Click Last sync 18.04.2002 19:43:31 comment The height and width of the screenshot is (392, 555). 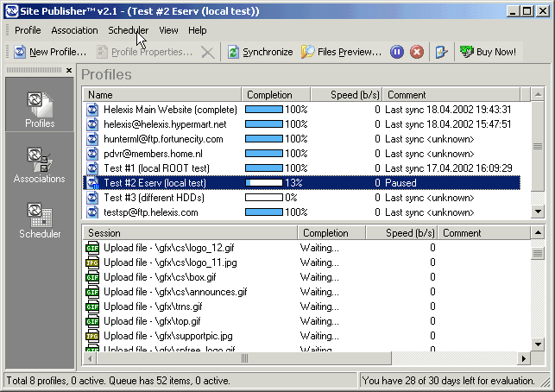[448, 110]
